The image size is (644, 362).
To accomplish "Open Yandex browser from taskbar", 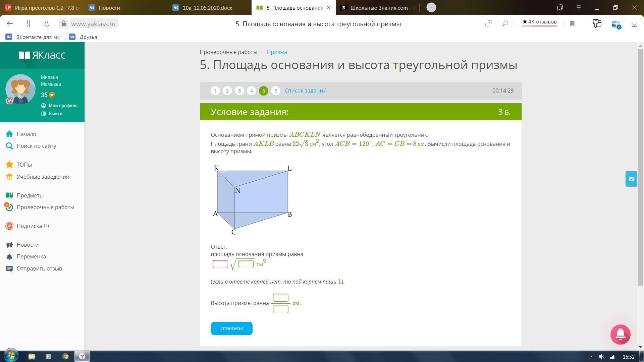I will click(x=82, y=356).
